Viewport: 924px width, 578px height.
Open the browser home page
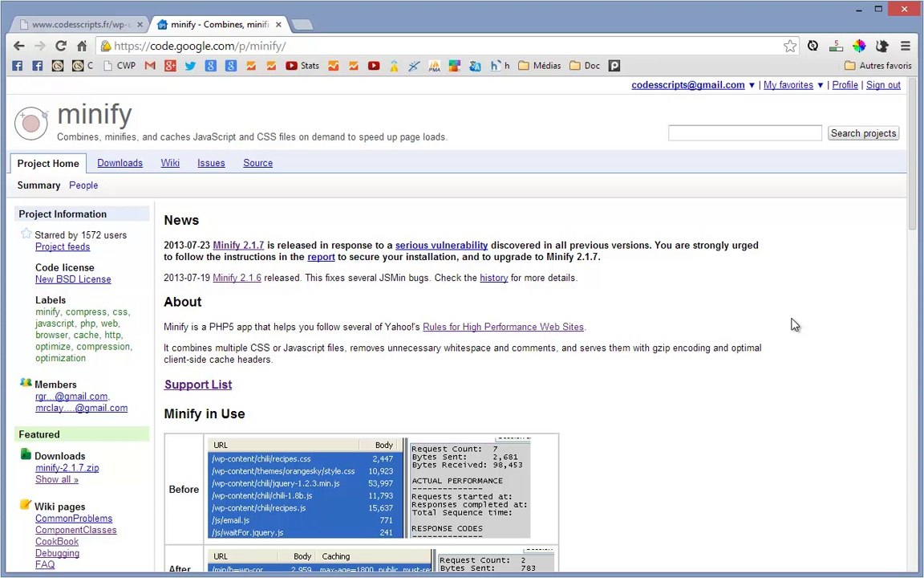click(82, 46)
